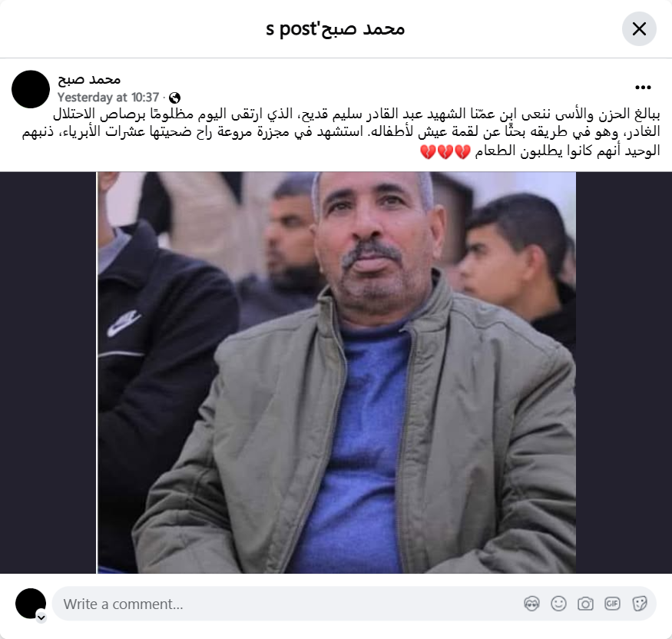Click the dark margin left of photo
Screen dimensions: 672x639
[48, 372]
